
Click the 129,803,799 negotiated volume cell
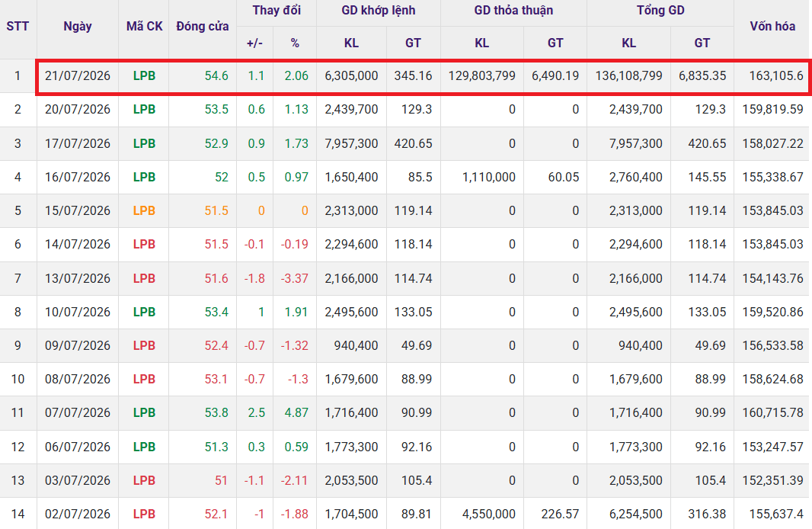[481, 75]
